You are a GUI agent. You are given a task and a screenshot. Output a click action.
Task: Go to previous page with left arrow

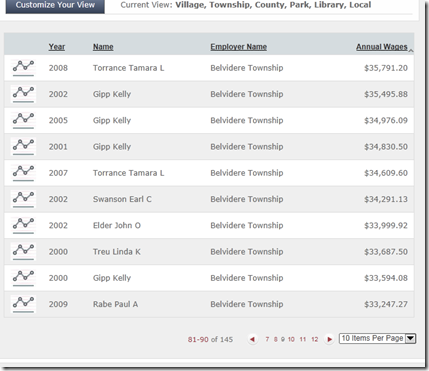tap(253, 339)
